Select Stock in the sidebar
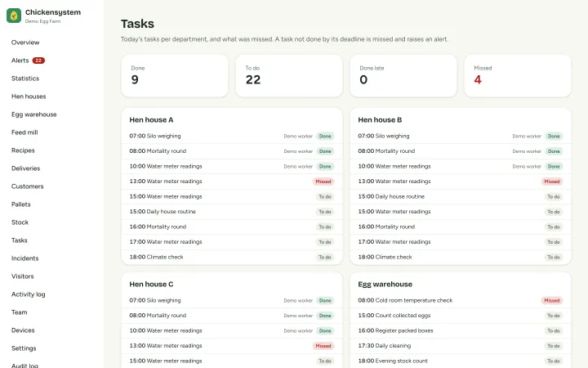 pyautogui.click(x=20, y=222)
